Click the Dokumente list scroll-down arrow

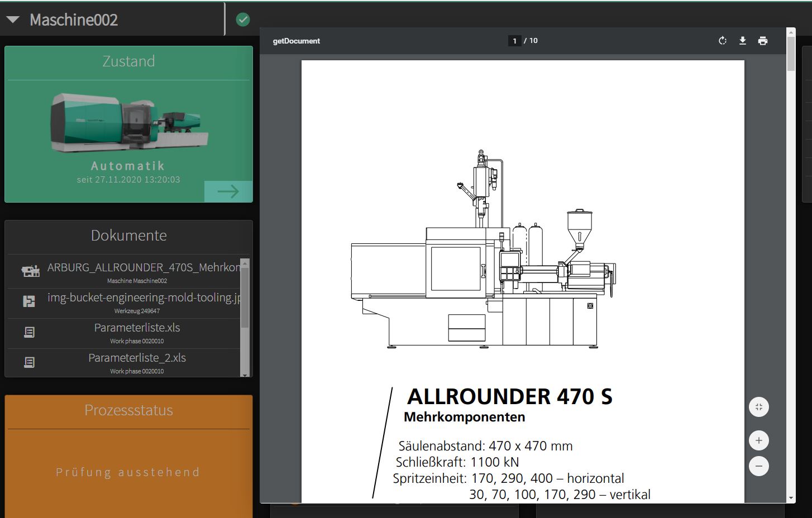click(245, 375)
